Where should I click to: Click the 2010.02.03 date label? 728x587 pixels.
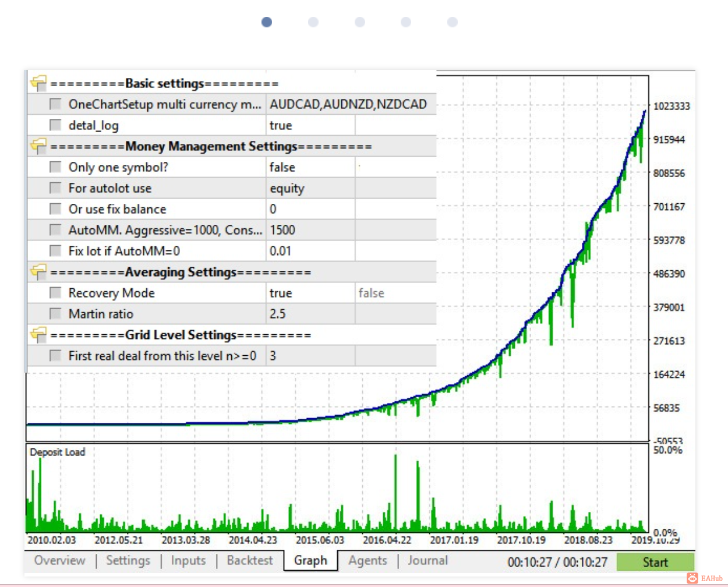click(x=52, y=540)
